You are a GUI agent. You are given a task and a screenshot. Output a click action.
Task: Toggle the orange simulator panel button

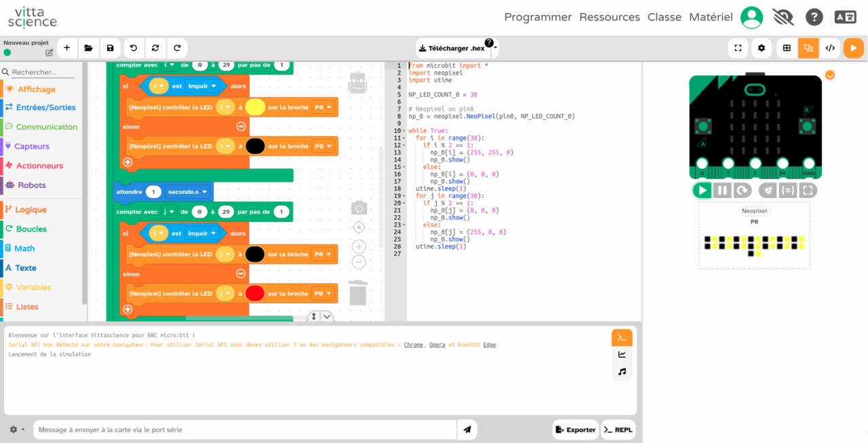853,48
